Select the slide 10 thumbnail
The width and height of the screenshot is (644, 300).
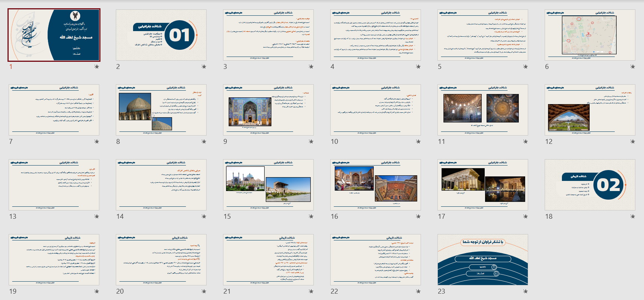point(376,110)
